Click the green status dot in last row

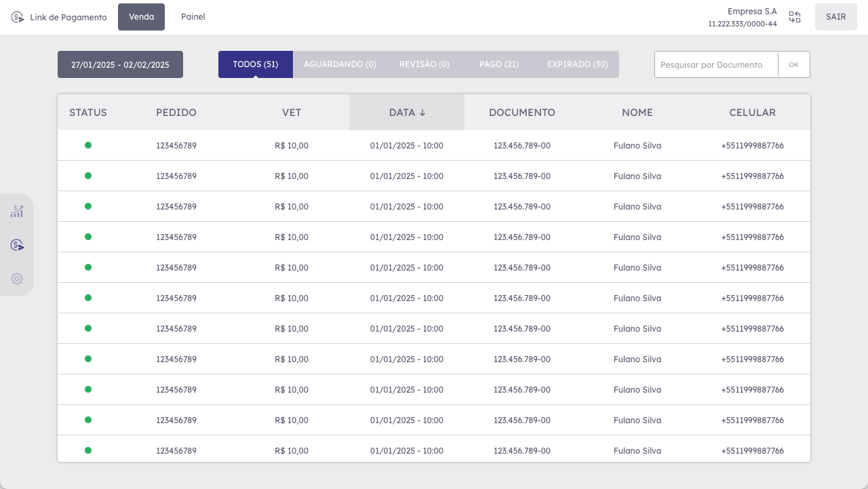point(88,450)
